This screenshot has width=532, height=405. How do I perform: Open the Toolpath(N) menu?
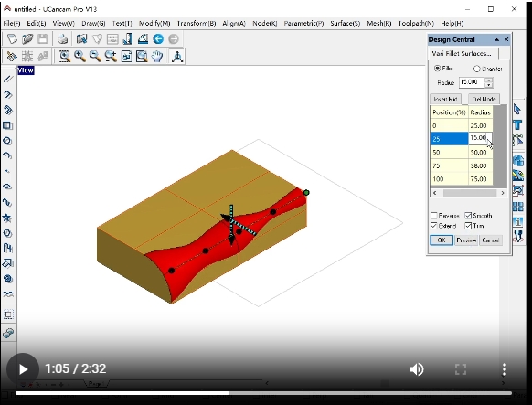[416, 24]
